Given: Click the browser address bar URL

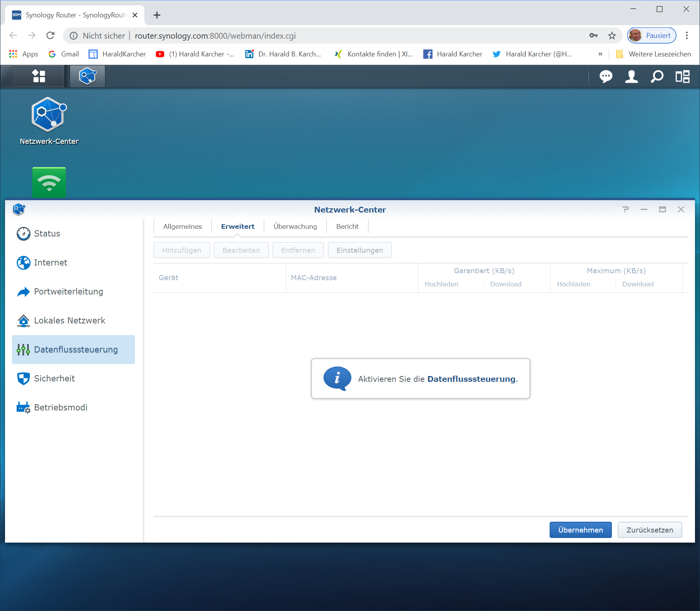Looking at the screenshot, I should click(x=215, y=36).
